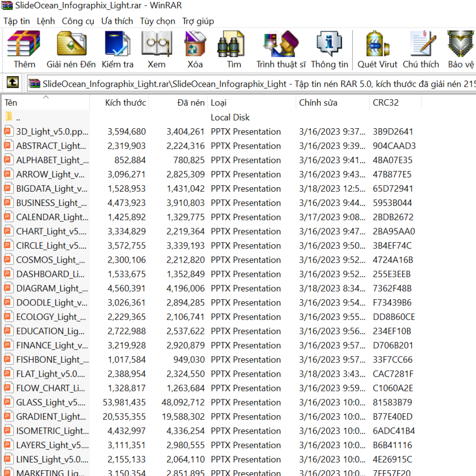
Task: Click the Local Disk type cell
Action: [230, 117]
